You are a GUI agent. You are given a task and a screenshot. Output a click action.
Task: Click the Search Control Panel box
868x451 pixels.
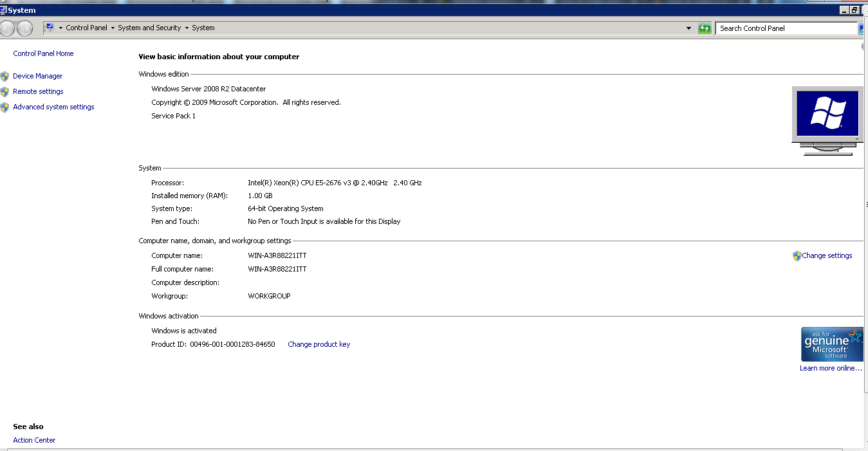point(785,28)
